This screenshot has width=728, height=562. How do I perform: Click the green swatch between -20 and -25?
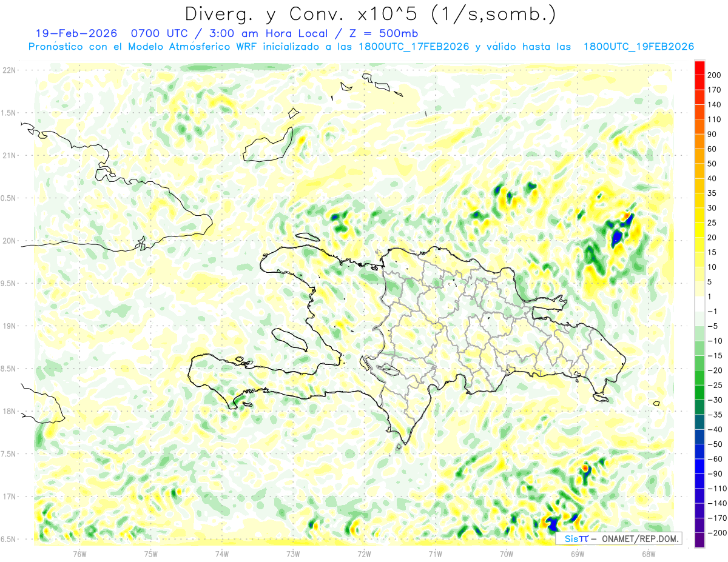click(699, 378)
